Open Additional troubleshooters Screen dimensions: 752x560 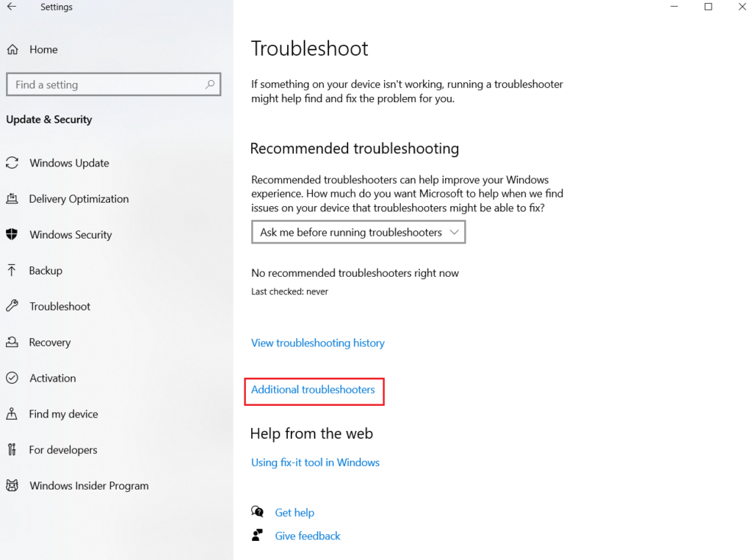click(314, 390)
